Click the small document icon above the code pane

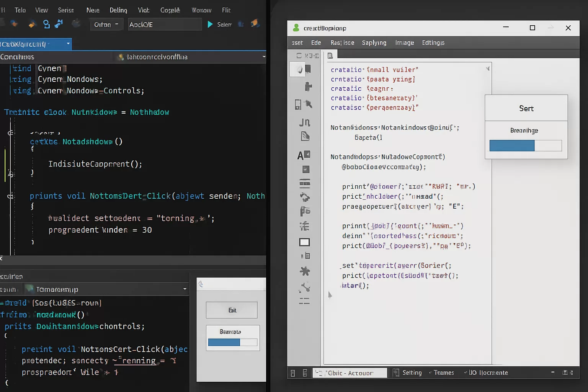point(330,56)
